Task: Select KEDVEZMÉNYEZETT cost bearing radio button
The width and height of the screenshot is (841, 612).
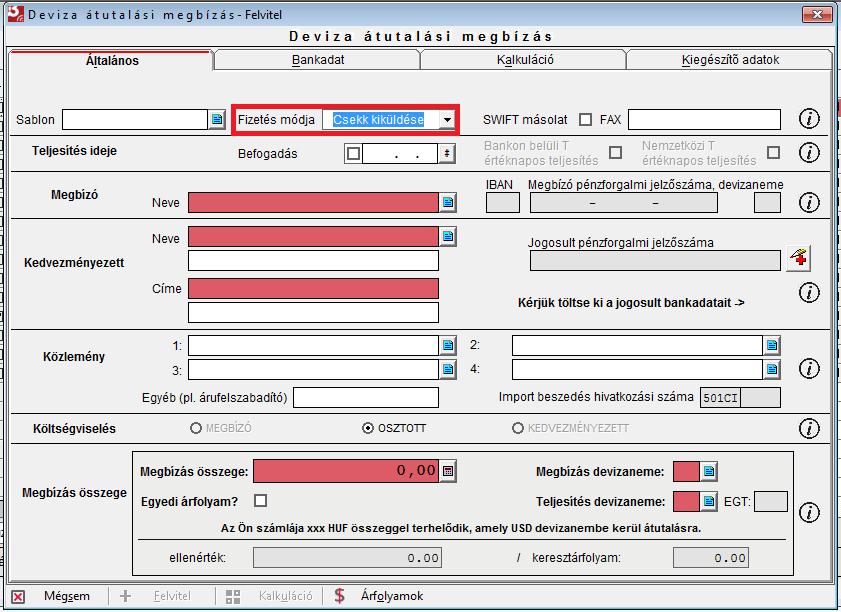Action: pos(518,428)
